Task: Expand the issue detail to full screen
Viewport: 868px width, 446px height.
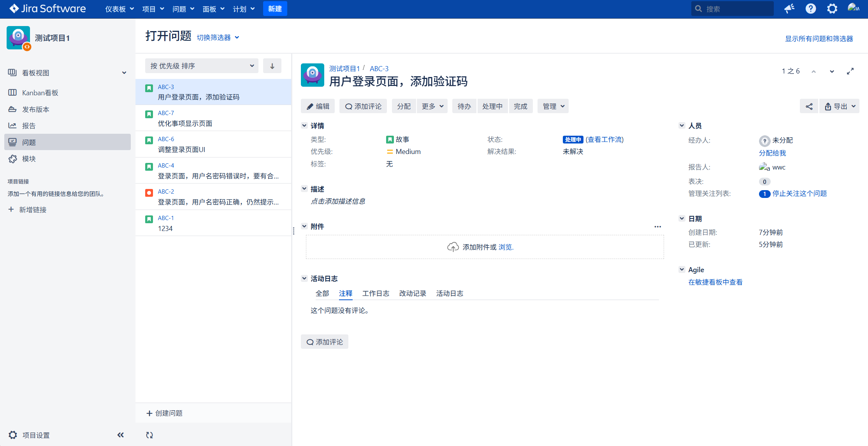Action: [x=850, y=71]
